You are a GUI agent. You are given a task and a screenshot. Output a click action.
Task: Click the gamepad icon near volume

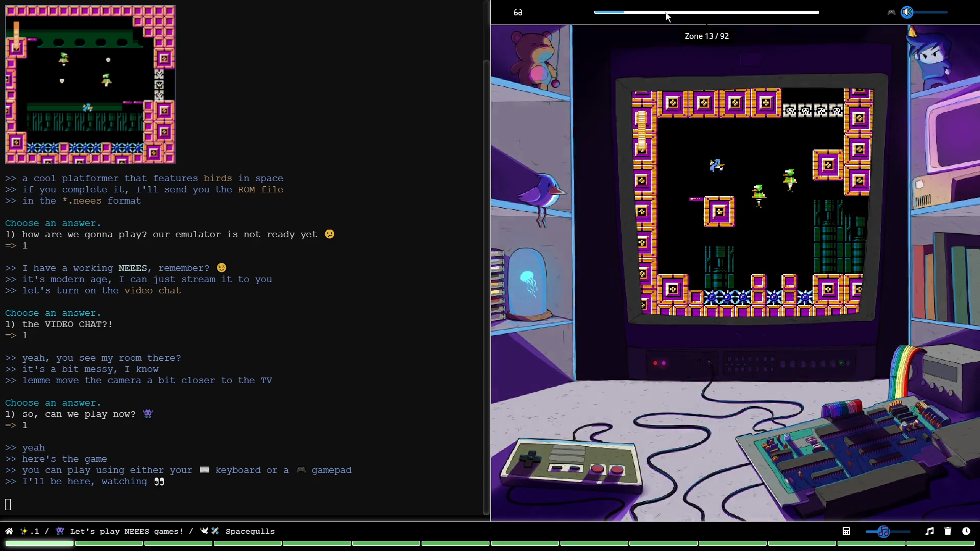891,12
